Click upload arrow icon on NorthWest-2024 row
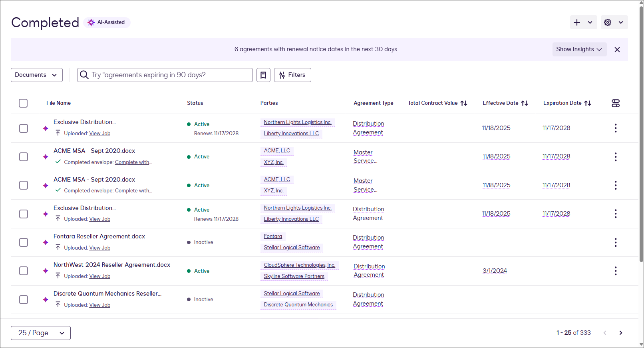This screenshot has height=348, width=644. [58, 276]
